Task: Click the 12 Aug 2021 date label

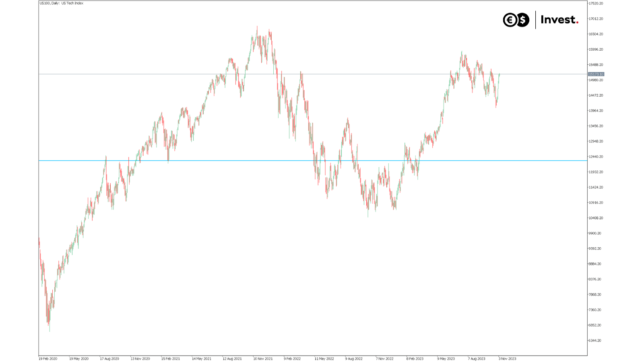Action: tap(232, 359)
